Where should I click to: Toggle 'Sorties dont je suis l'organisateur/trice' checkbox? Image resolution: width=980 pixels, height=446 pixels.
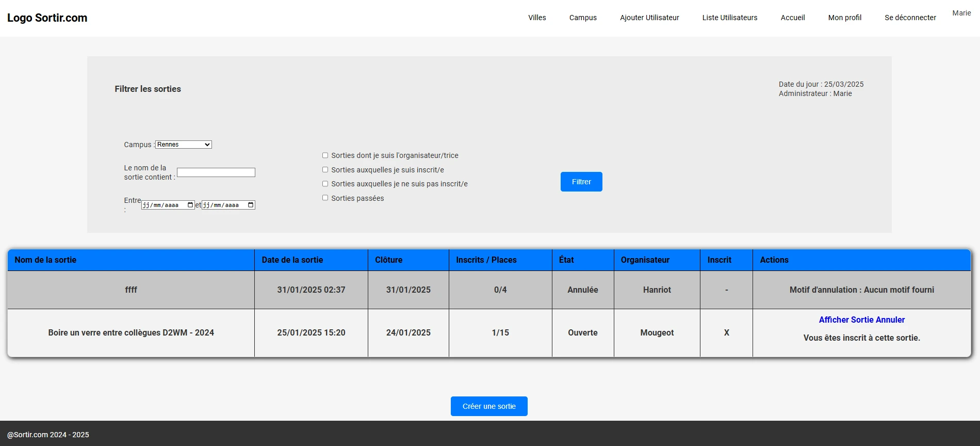click(x=325, y=155)
